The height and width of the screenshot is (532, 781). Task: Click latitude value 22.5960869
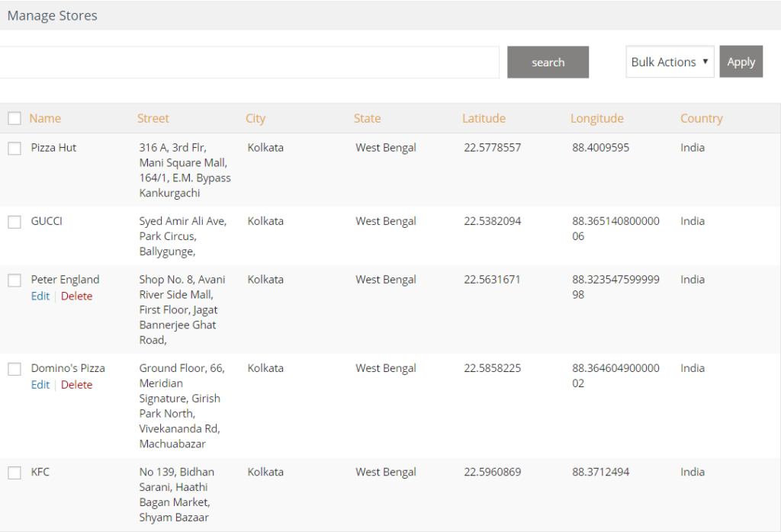[x=492, y=473]
